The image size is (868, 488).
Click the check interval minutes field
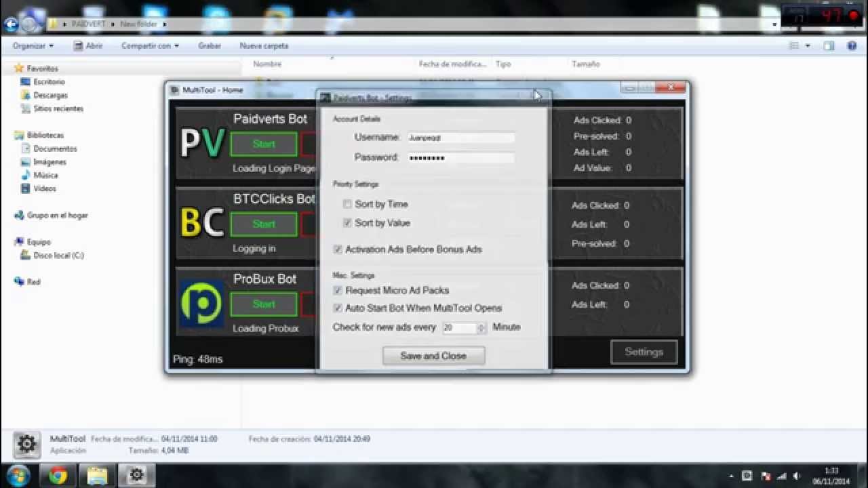(x=459, y=327)
